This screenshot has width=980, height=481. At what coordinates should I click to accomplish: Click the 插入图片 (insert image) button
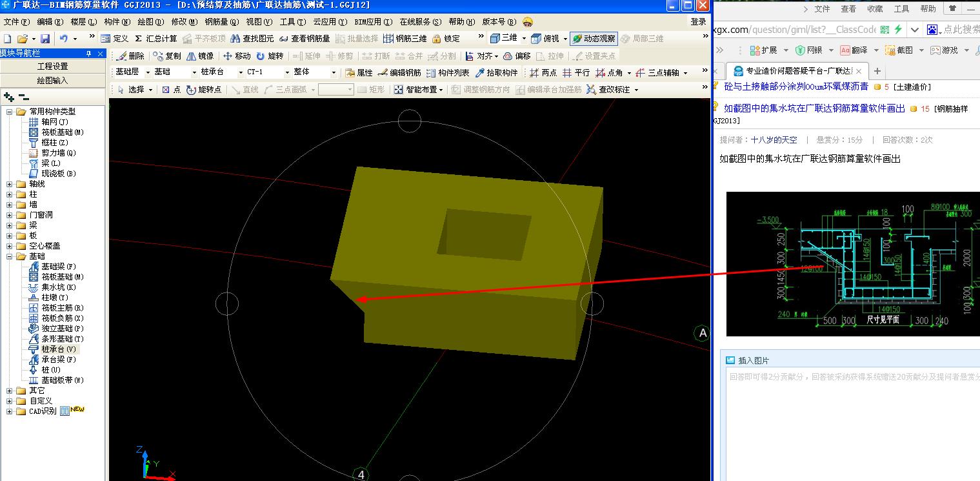[747, 360]
